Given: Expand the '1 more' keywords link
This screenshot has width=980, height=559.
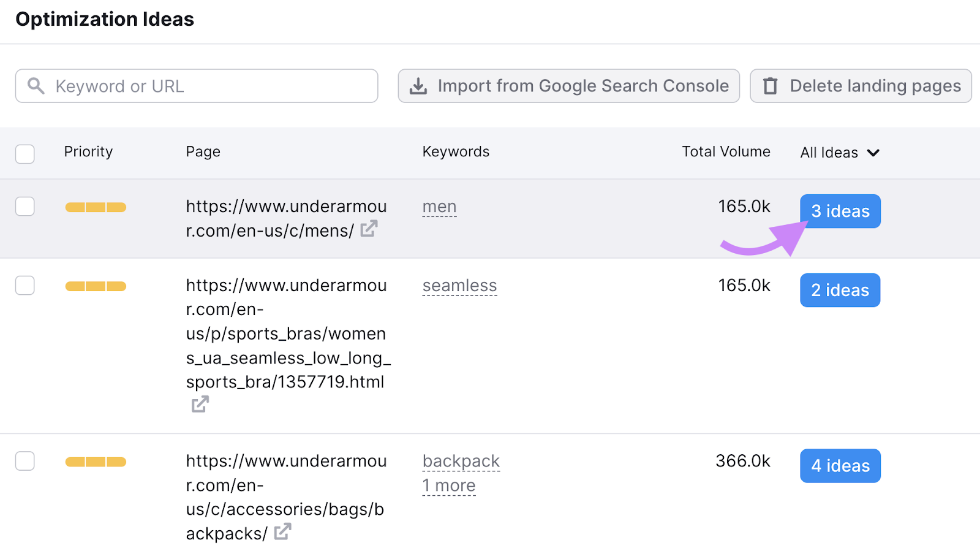Looking at the screenshot, I should 449,485.
